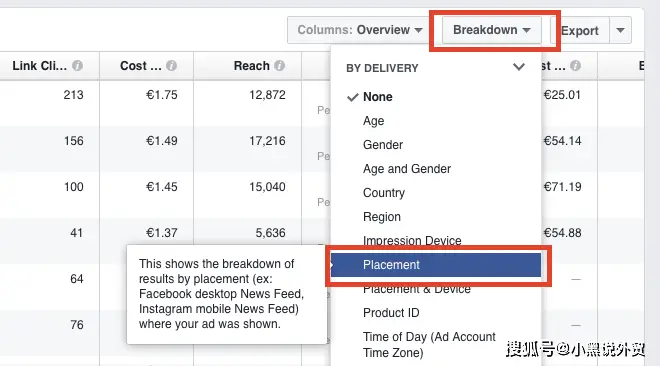Click the Reach column info icon
Image resolution: width=660 pixels, height=366 pixels.
point(279,66)
